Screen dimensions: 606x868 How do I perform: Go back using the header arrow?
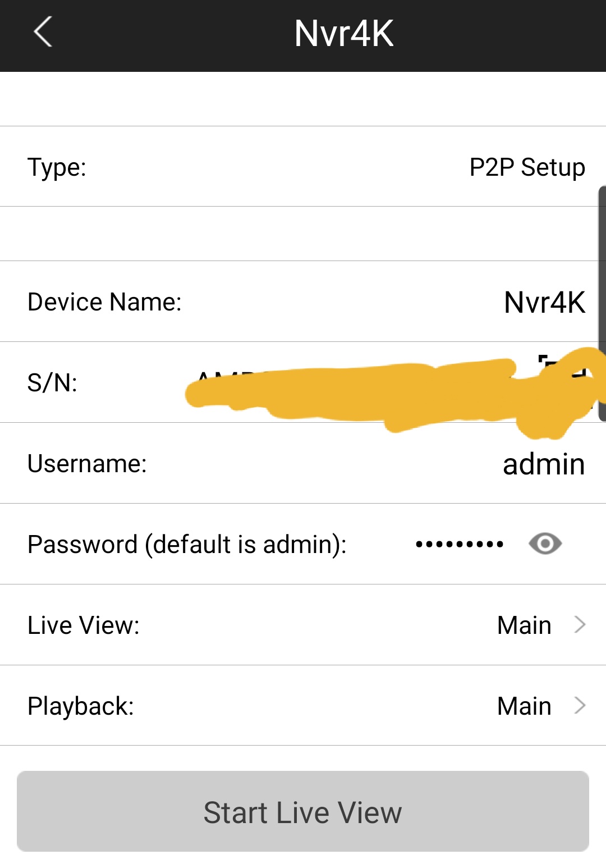43,32
